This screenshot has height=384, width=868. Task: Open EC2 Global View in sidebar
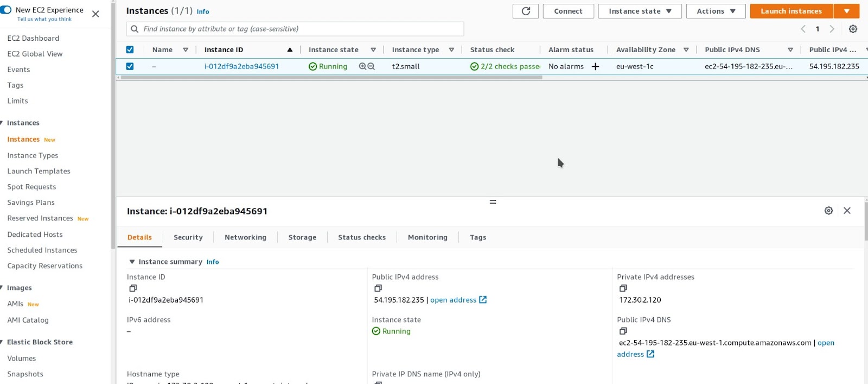click(x=35, y=54)
